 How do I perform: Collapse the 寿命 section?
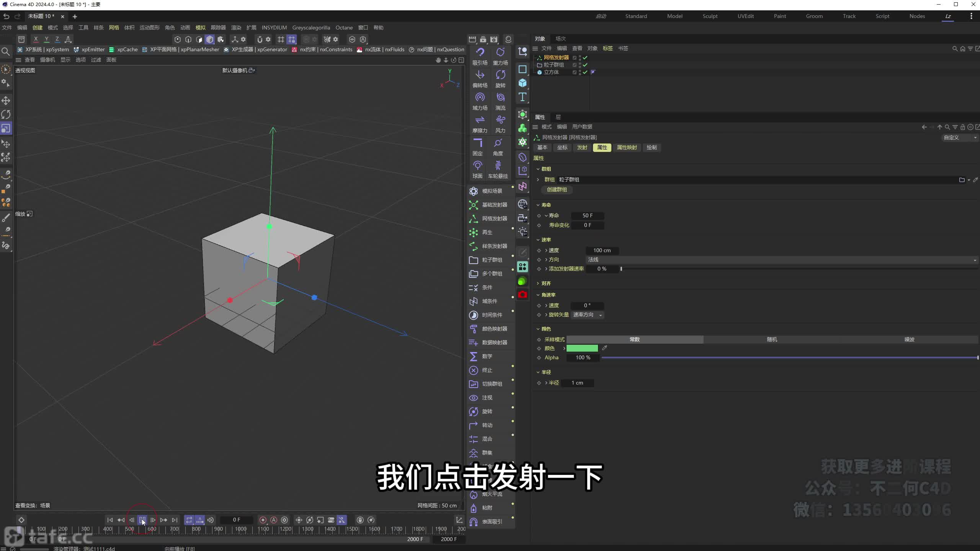pyautogui.click(x=538, y=205)
